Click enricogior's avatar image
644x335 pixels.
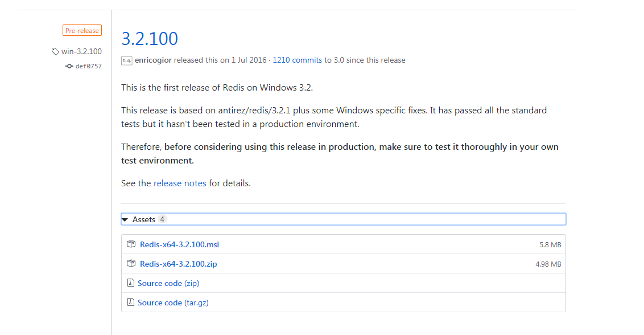click(126, 60)
